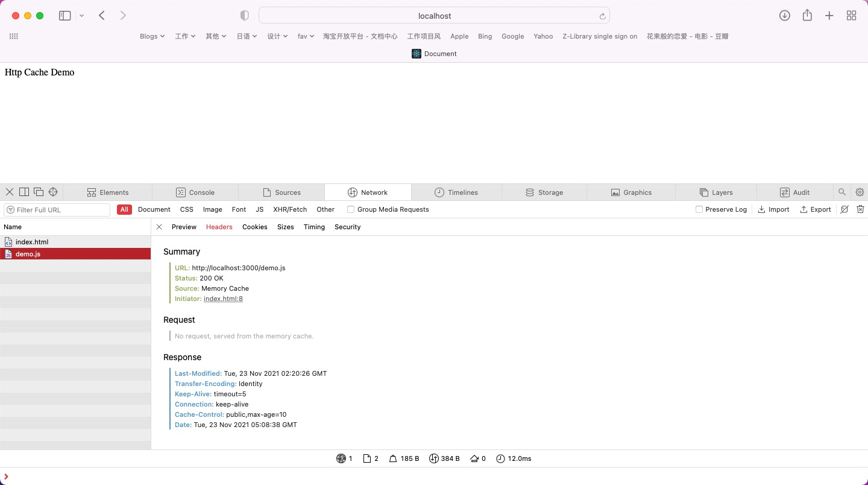Viewport: 868px width, 485px height.
Task: Open the Share menu icon
Action: [x=807, y=15]
